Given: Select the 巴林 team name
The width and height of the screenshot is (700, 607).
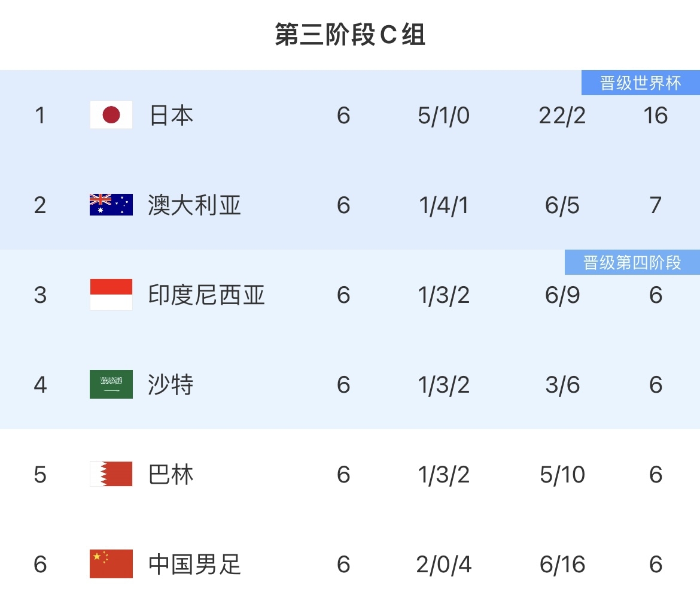Looking at the screenshot, I should [x=171, y=474].
